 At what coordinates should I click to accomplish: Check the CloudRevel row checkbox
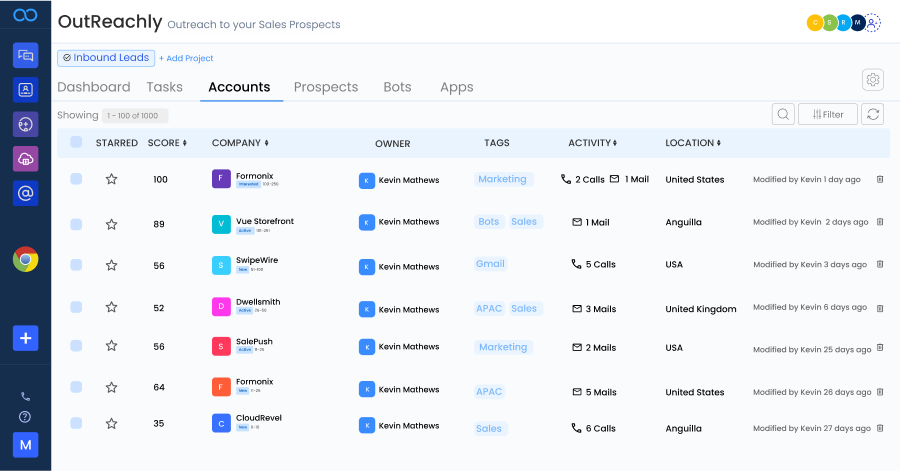point(76,423)
